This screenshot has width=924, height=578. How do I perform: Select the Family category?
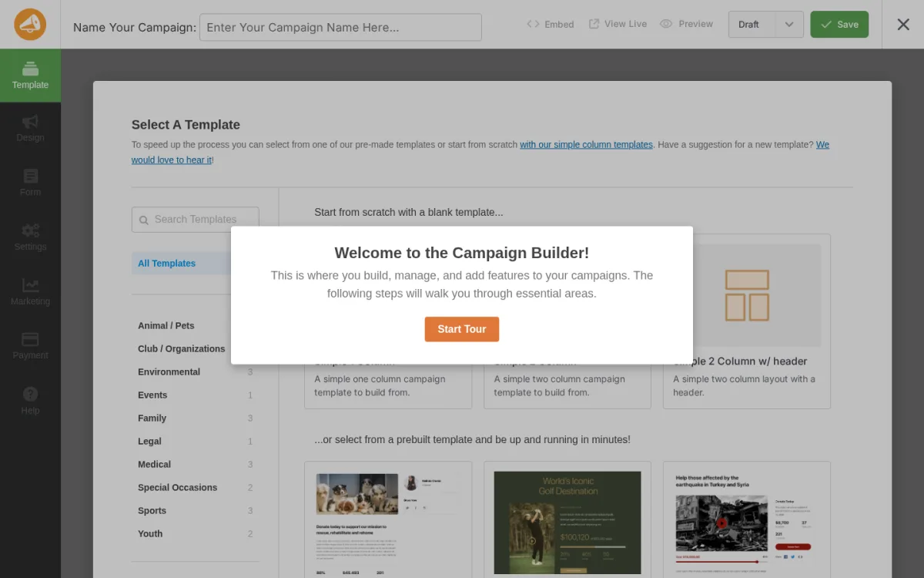[x=196, y=418]
